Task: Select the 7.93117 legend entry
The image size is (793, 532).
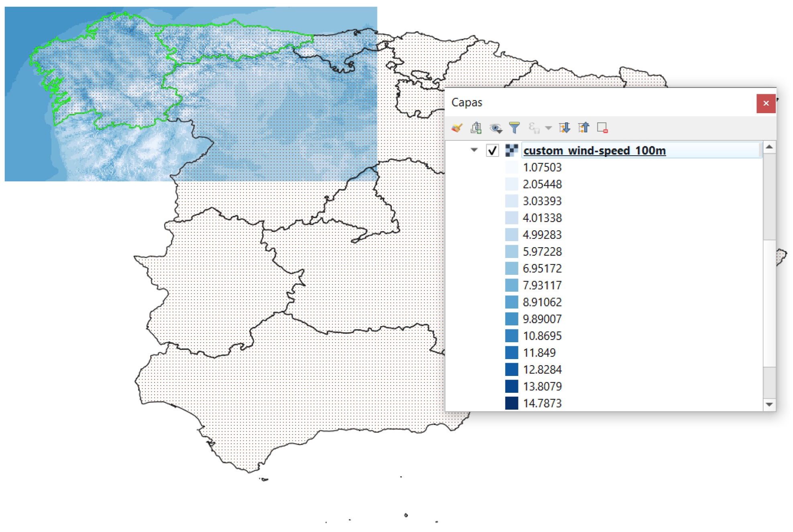Action: tap(542, 285)
